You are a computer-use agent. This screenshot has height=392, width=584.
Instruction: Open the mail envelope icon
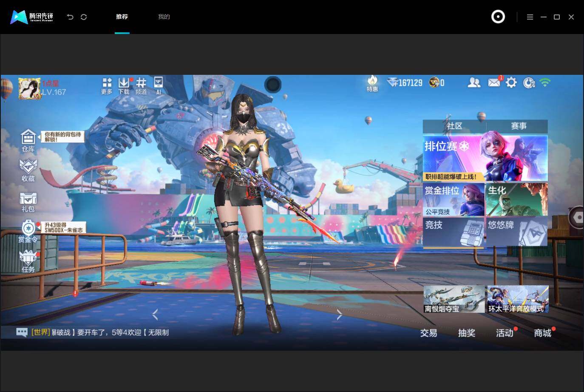click(x=494, y=82)
